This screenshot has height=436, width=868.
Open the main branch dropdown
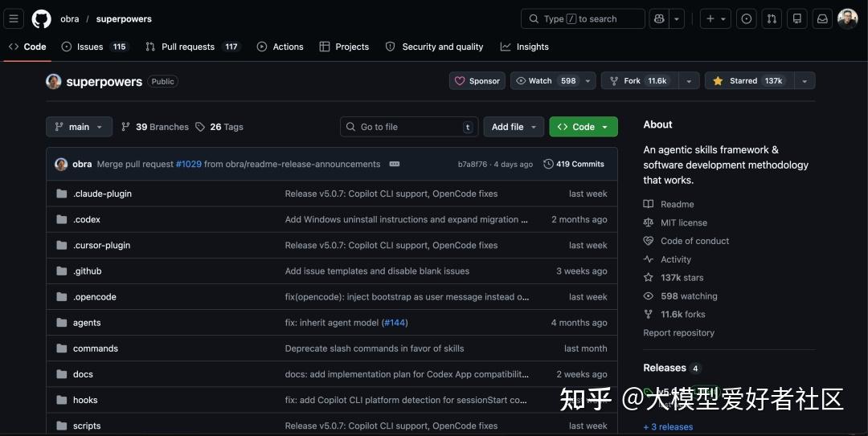click(x=79, y=127)
